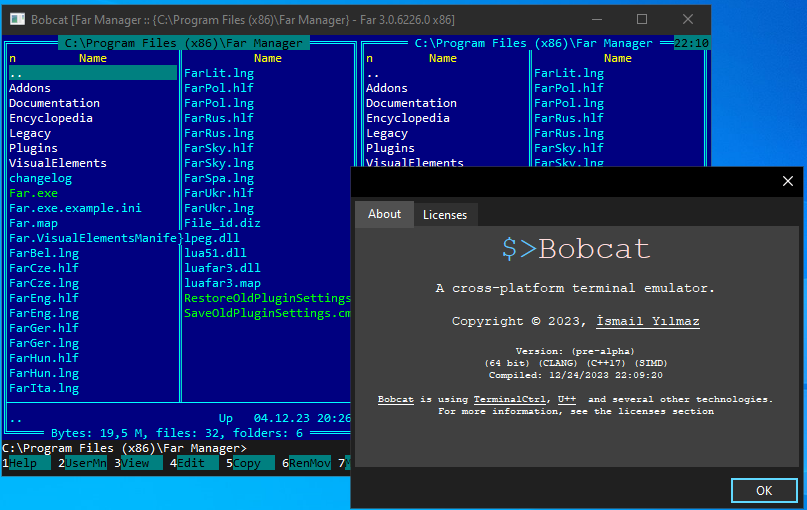Select FarCze.lng in left panel
The image size is (807, 510).
click(44, 283)
